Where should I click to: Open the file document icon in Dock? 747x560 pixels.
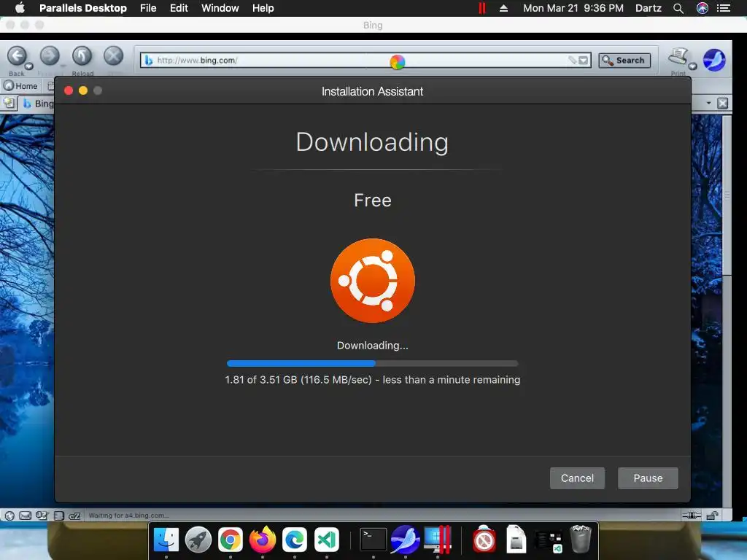[x=516, y=539]
